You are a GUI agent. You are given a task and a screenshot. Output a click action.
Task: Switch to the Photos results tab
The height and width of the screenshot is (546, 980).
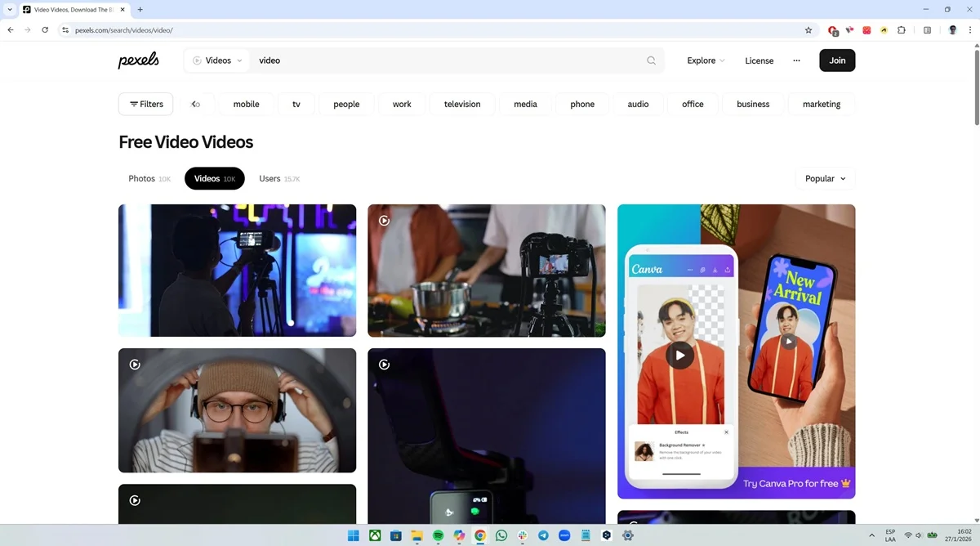[x=141, y=178]
